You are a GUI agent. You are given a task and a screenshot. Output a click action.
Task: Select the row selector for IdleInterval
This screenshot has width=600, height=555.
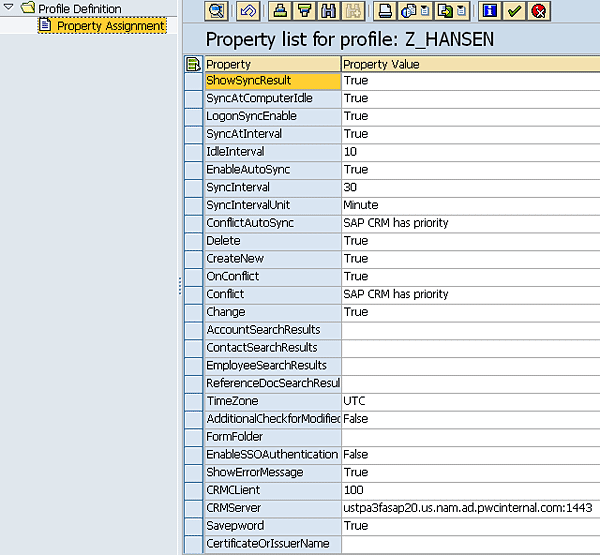[x=193, y=152]
